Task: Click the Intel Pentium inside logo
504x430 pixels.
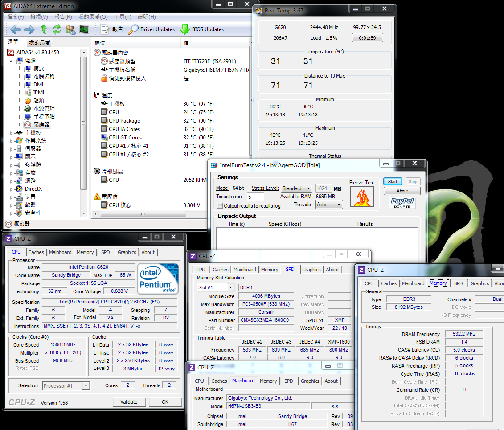Action: point(157,278)
